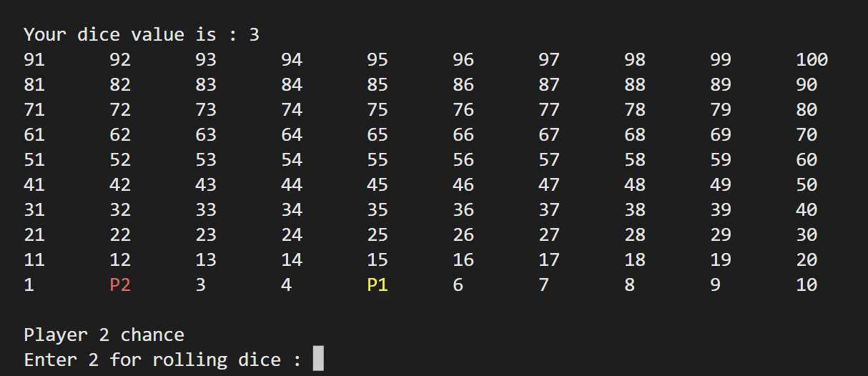Select board cell number 91
This screenshot has width=868, height=376.
pos(34,60)
